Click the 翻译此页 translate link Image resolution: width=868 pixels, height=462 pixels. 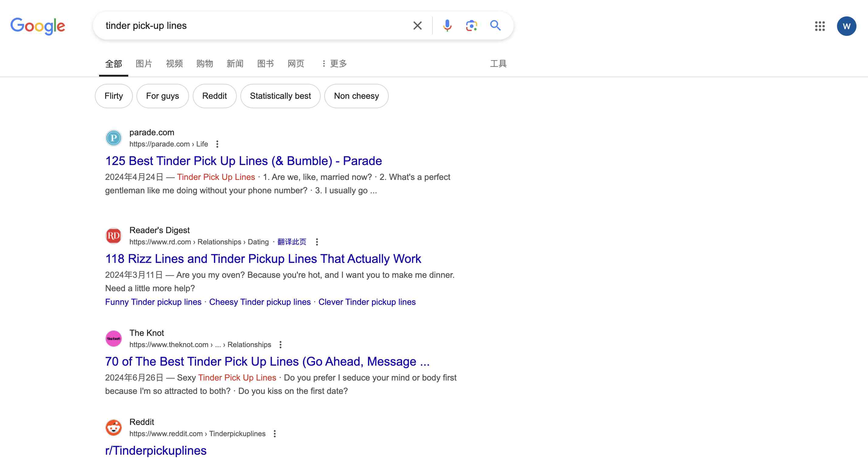pyautogui.click(x=292, y=242)
